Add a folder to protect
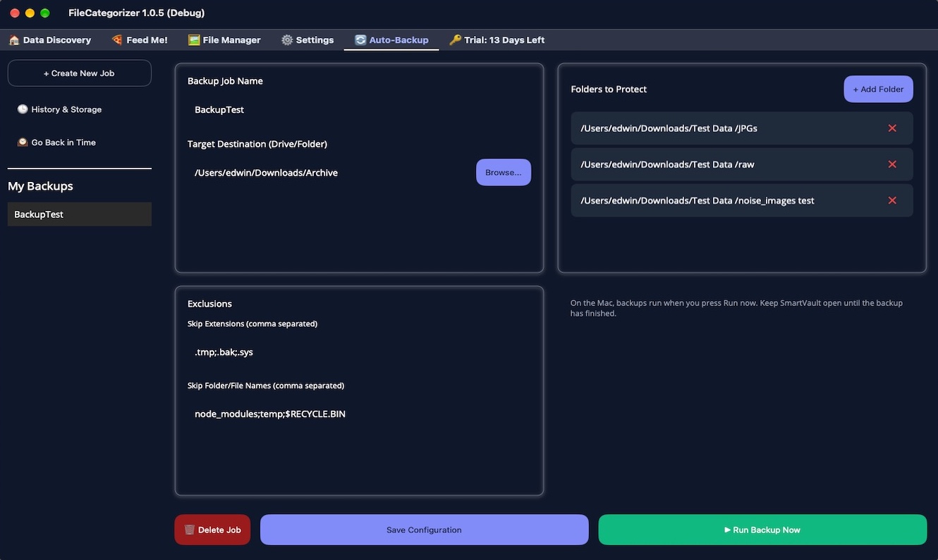This screenshot has width=938, height=560. pos(879,90)
